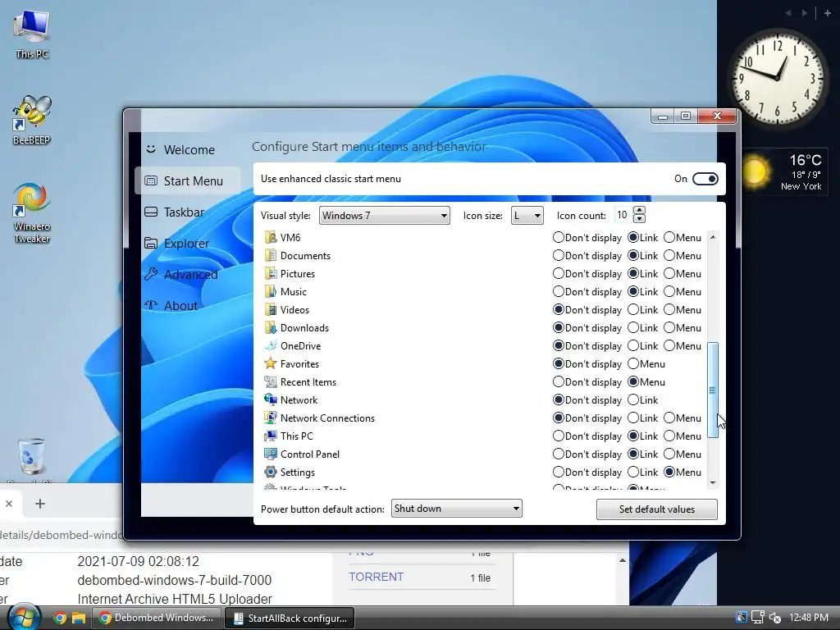
Task: Click the items list scrollbar thumb
Action: [713, 390]
